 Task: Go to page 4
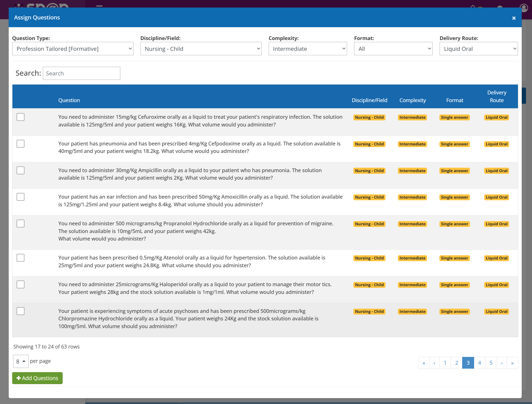479,363
